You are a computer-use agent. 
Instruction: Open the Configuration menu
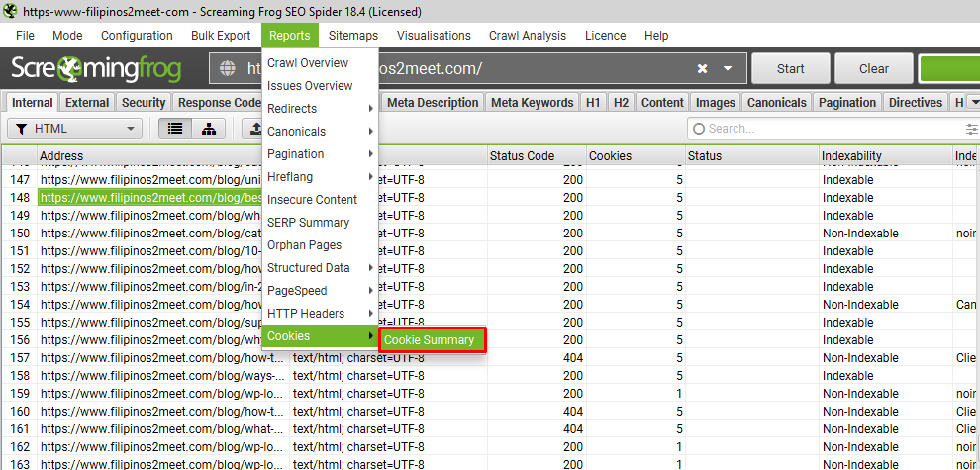137,36
